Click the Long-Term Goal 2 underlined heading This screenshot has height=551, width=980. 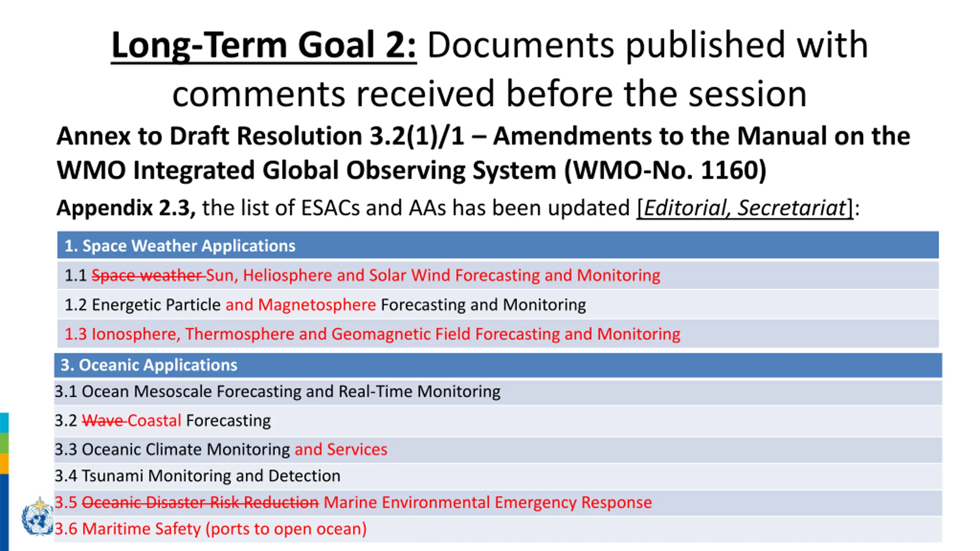(263, 45)
